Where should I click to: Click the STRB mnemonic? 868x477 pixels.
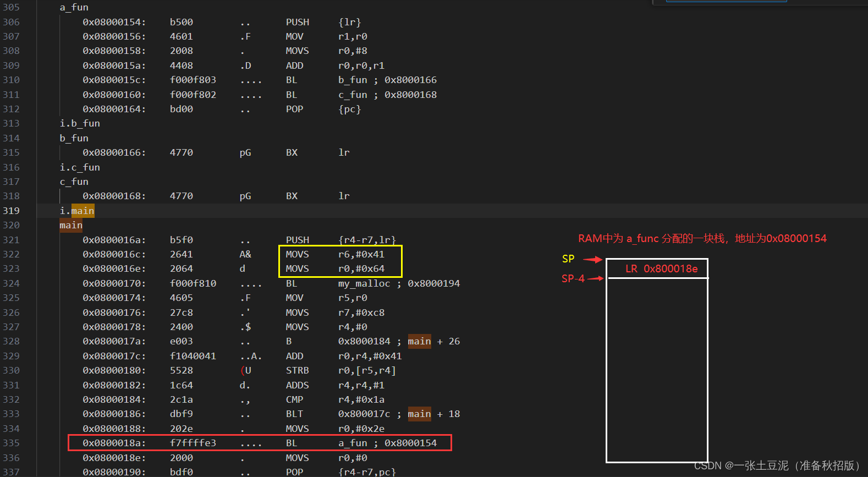(x=298, y=370)
